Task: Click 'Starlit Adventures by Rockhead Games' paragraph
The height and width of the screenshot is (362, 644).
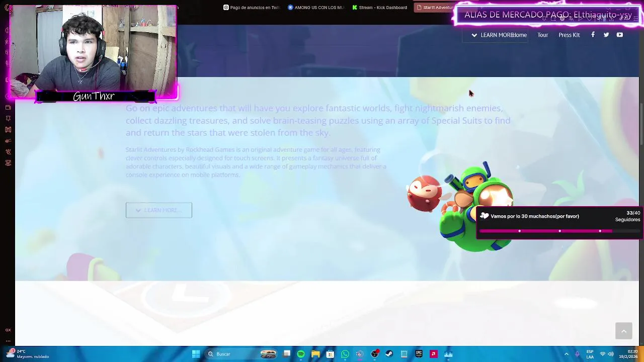Action: click(x=256, y=162)
